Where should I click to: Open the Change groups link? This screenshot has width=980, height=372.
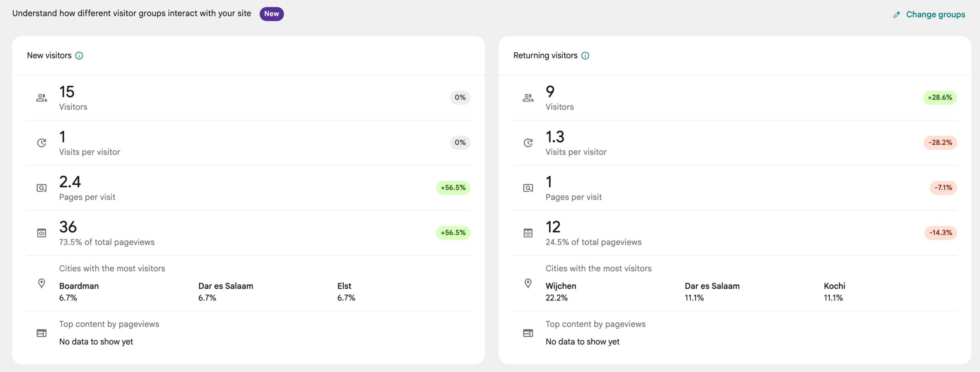(935, 15)
